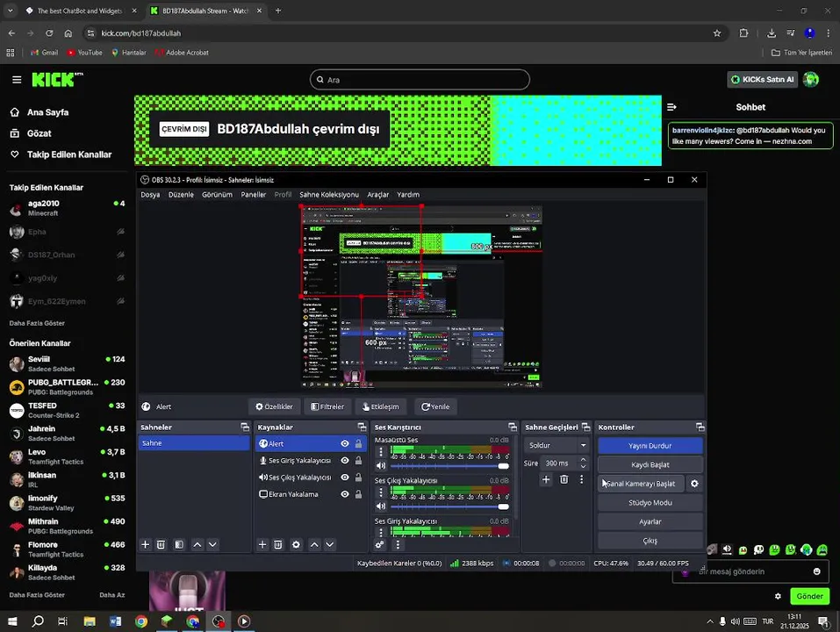This screenshot has width=840, height=632.
Task: Add a new scene with plus icon in Sahneler
Action: tap(145, 545)
